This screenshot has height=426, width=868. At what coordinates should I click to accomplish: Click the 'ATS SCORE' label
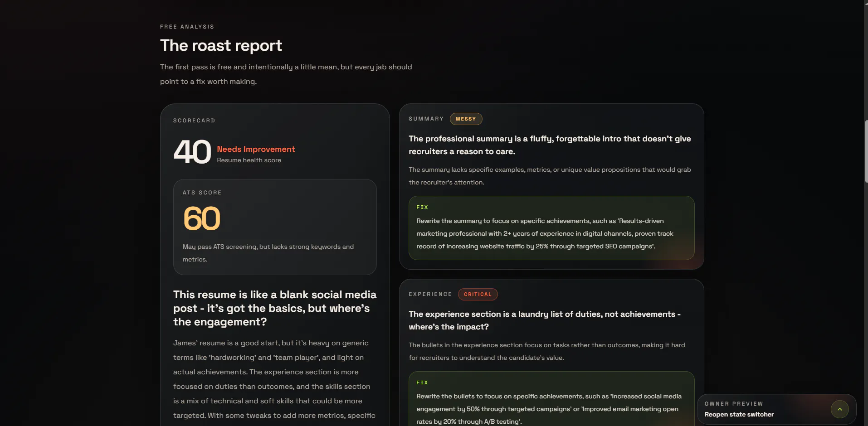202,193
